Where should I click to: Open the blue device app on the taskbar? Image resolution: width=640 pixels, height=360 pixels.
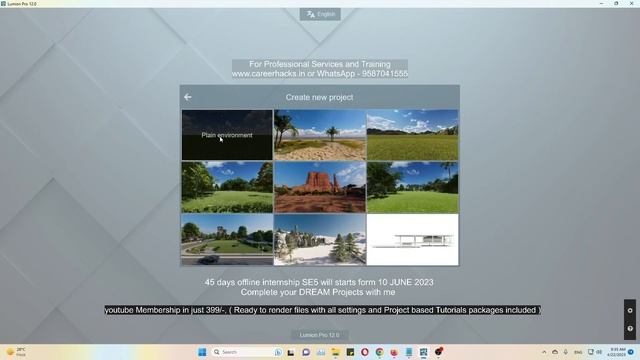pos(409,352)
